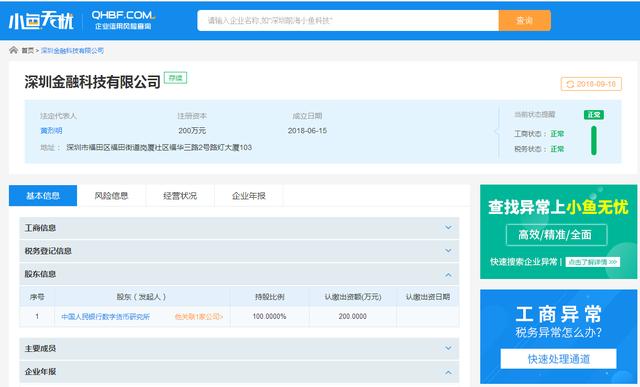
Task: Open 深圳金融科技有限公司 breadcrumb link
Action: point(72,51)
